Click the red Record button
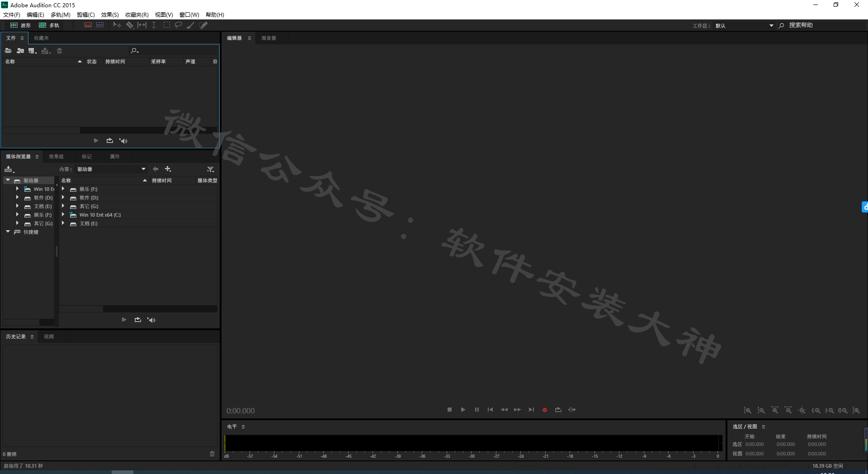Screen dimensions: 868x474 pos(545,410)
